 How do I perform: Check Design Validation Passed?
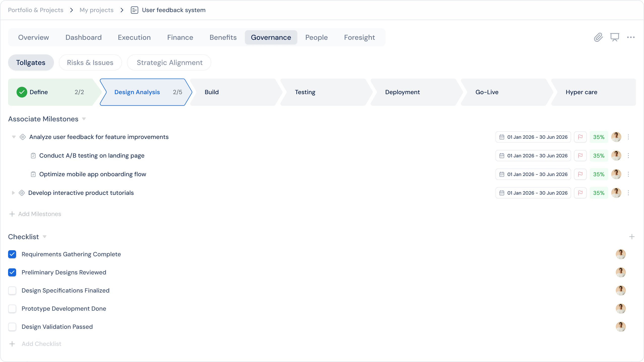pos(12,327)
